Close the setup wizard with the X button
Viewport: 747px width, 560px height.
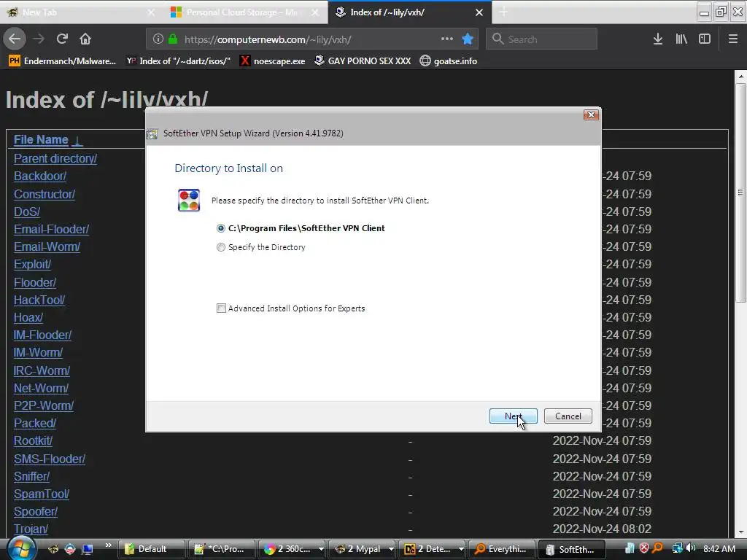point(591,114)
